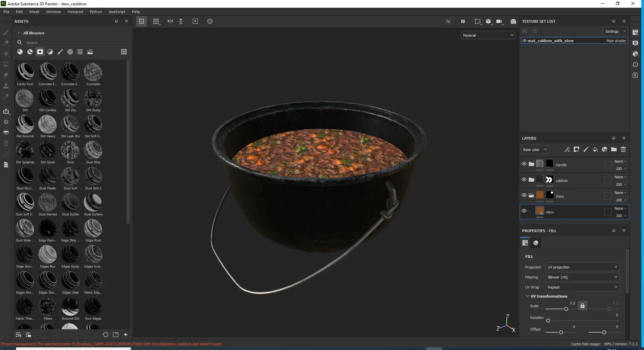This screenshot has width=644, height=350.
Task: Select the Eraser tool in left toolbar
Action: [x=6, y=43]
